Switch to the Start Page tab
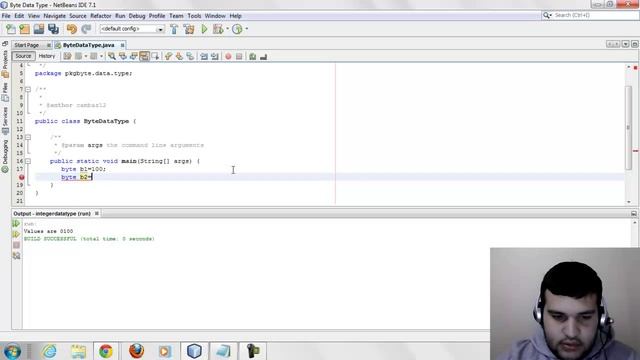This screenshot has height=360, width=640. [27, 45]
